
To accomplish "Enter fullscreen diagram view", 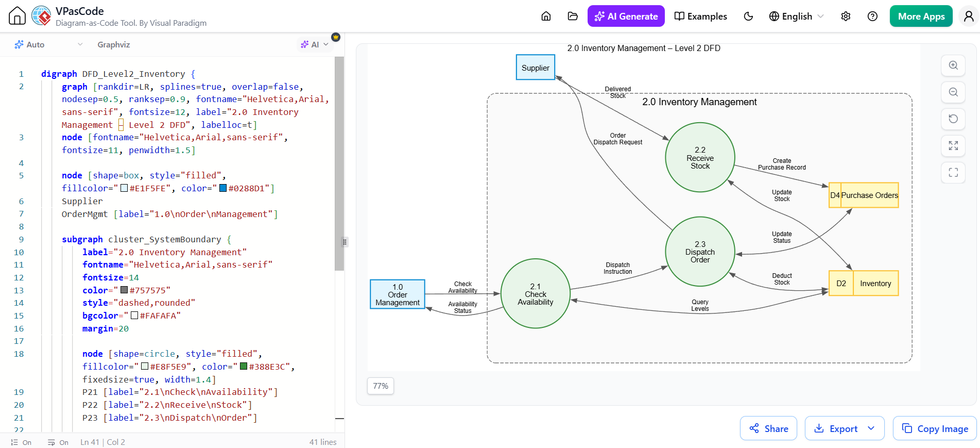I will 953,173.
